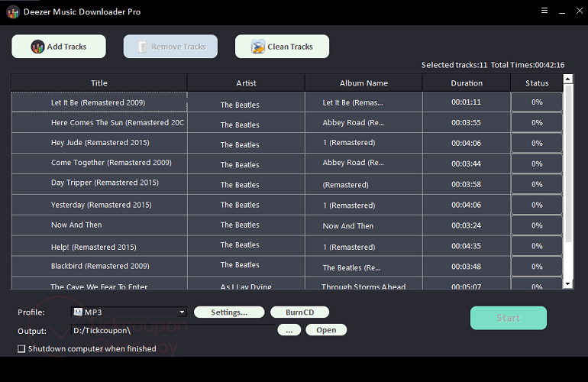This screenshot has width=588, height=382.
Task: Click 'Through Storms Ahead' album cell
Action: [363, 285]
